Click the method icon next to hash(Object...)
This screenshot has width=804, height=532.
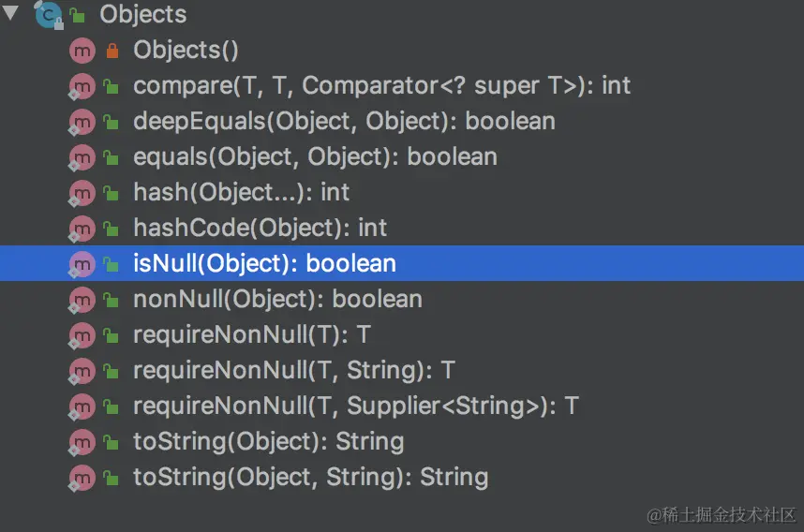click(x=82, y=193)
